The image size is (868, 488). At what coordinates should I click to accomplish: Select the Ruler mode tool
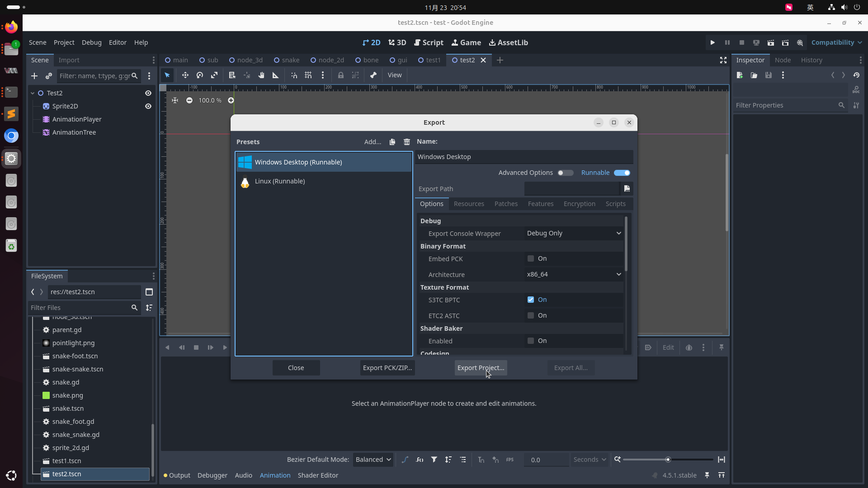(275, 75)
